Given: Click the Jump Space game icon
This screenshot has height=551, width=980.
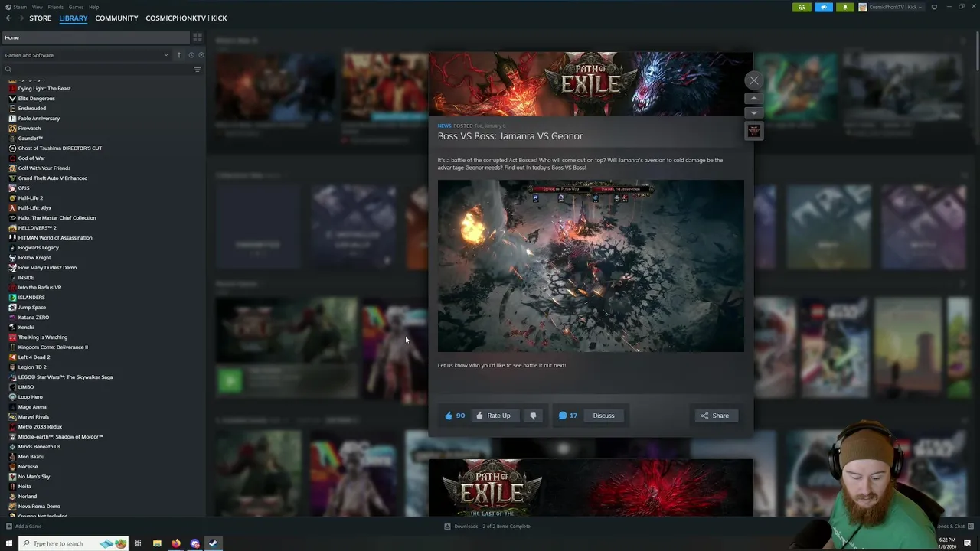Looking at the screenshot, I should [12, 308].
